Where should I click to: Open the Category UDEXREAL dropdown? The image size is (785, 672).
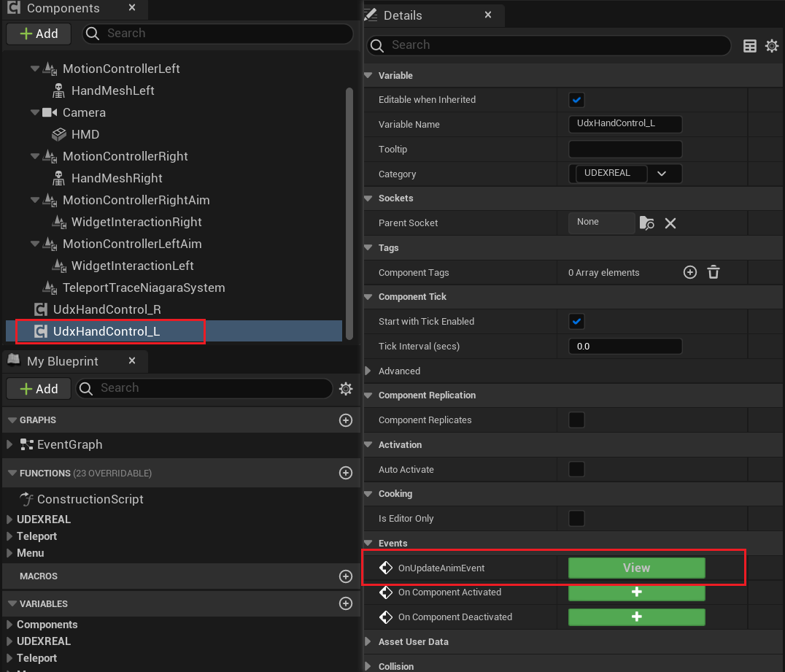tap(662, 174)
